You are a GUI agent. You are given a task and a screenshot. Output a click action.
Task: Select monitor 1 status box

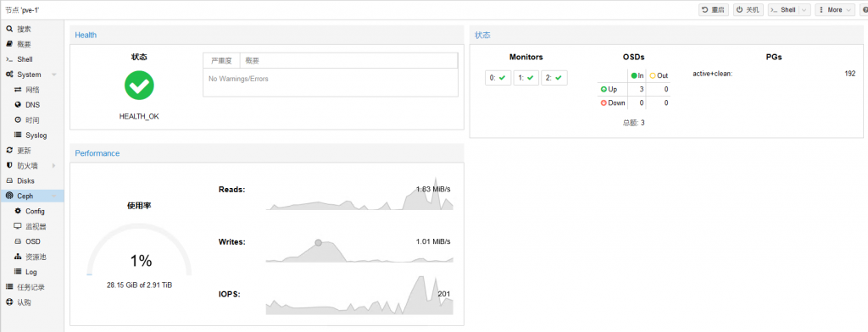[526, 78]
